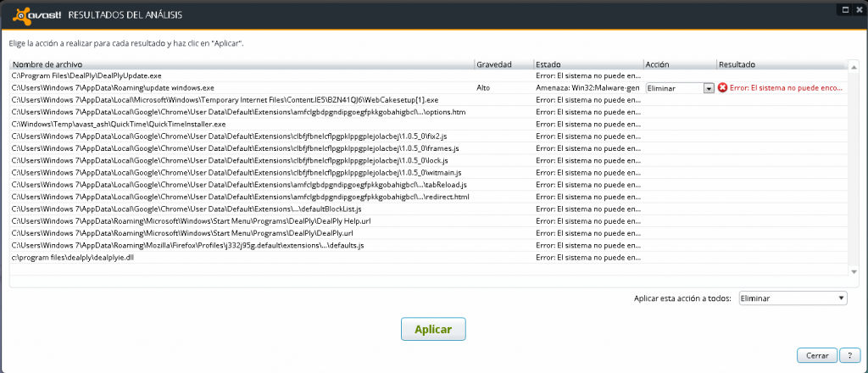Click the red 'Error: El sistema no puede enco...' result text
This screenshot has width=868, height=373.
[786, 88]
